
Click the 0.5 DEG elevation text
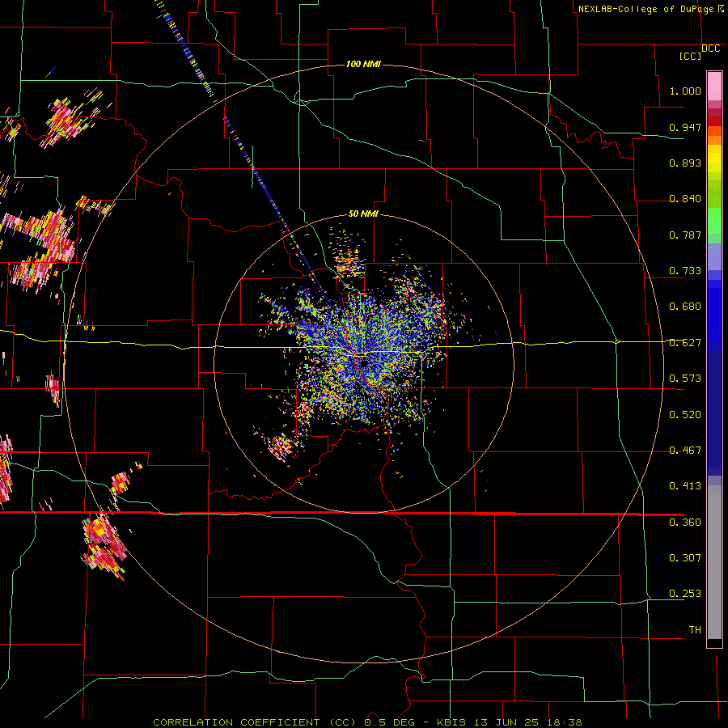tap(390, 722)
